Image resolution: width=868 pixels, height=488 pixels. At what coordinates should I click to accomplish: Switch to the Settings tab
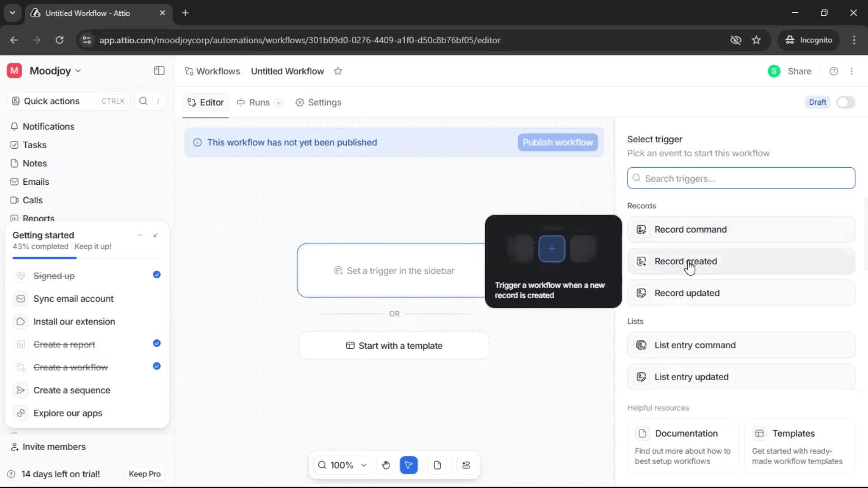(318, 103)
